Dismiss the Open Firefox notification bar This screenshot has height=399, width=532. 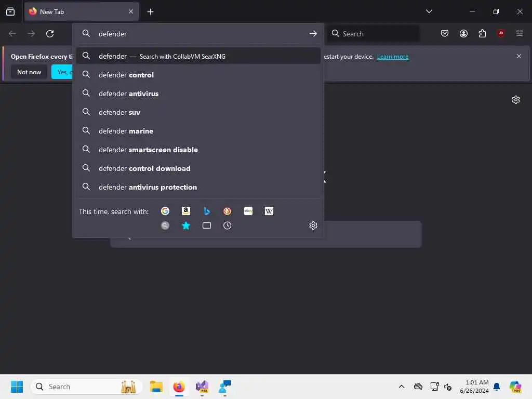(519, 56)
